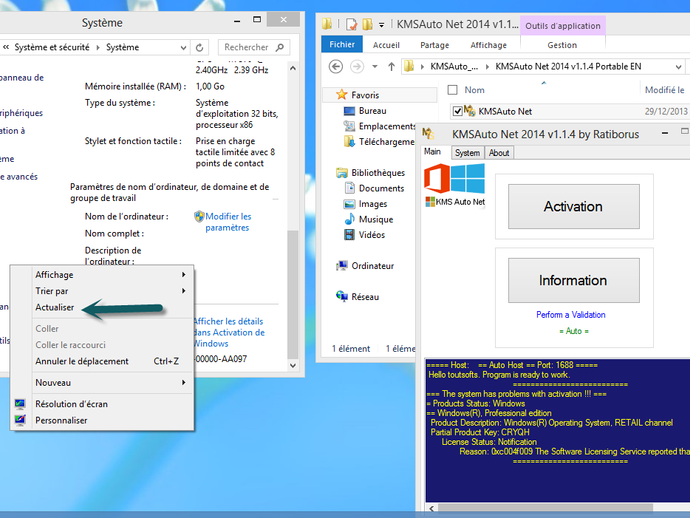The height and width of the screenshot is (518, 690).
Task: Click the up arrow in Explorer navigation
Action: point(391,66)
